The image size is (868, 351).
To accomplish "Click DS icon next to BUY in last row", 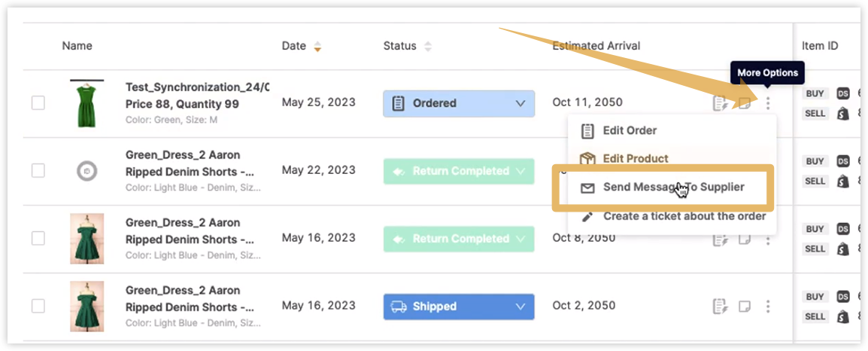I will click(x=842, y=297).
